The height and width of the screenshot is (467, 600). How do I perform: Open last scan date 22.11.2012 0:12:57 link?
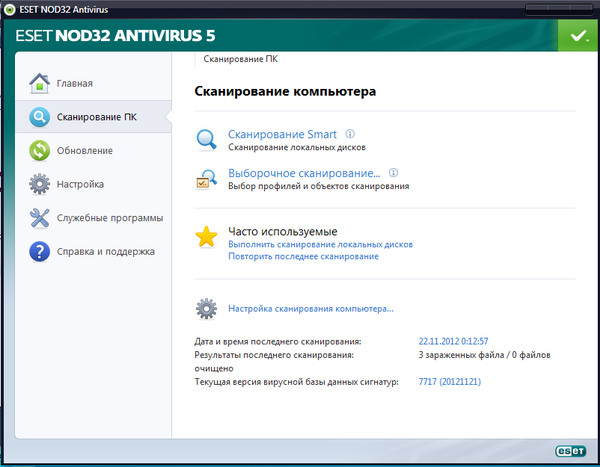point(453,341)
